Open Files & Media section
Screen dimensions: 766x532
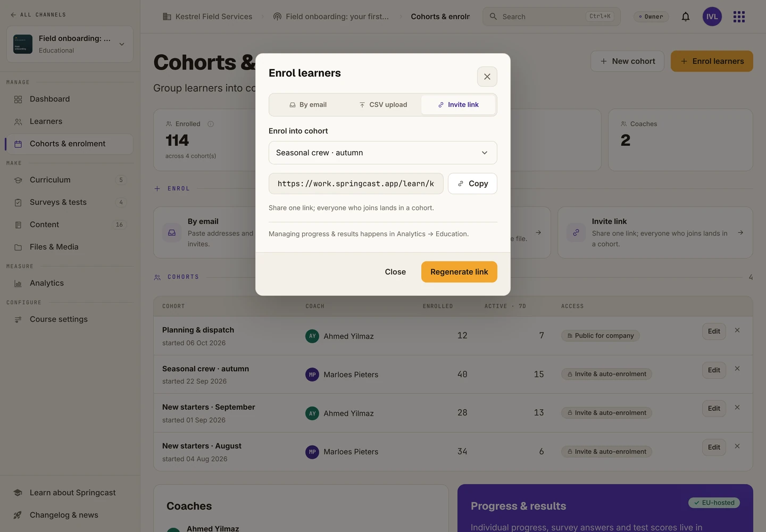pos(70,247)
